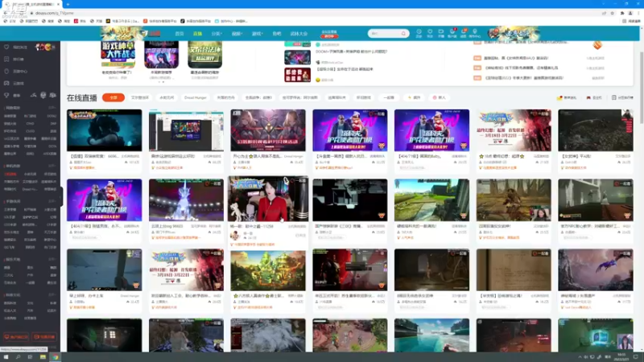Expand more of the sidebar section containing Dread Hunger
Viewport: 644px width, 362px height.
pos(52,166)
